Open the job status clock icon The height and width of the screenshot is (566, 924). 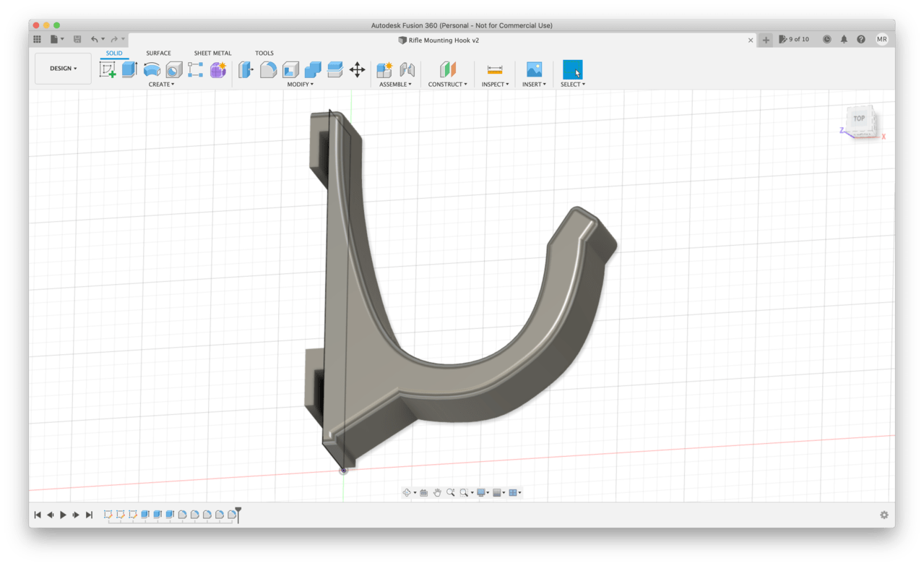point(827,40)
